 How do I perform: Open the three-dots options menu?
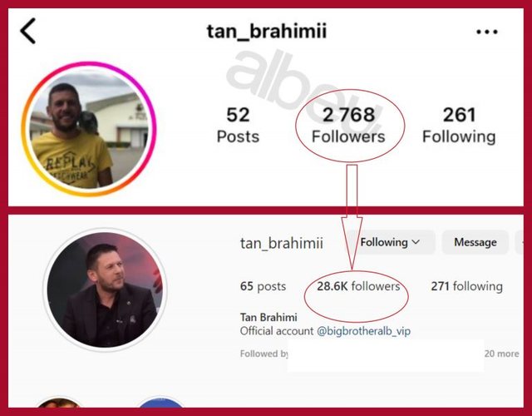[487, 32]
